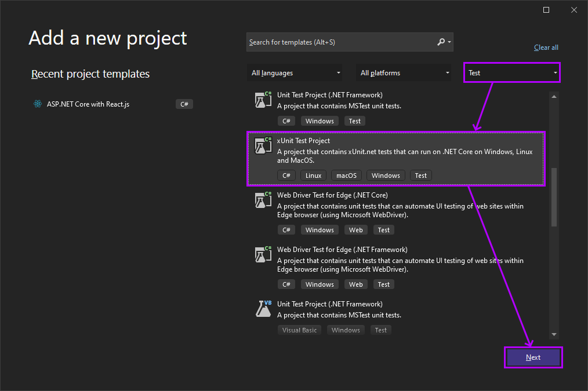Select Unit Test Project (.NET Framework) C# title
588x391 pixels.
coord(329,95)
